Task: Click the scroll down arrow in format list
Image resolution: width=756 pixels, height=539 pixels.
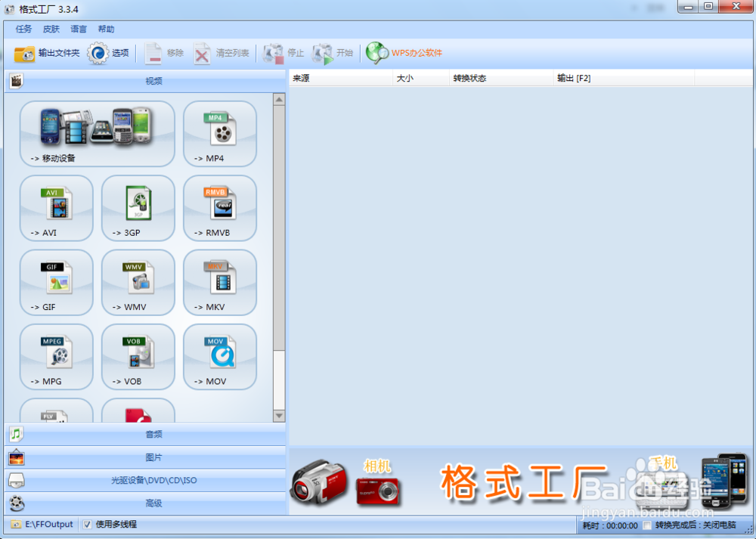Action: click(x=279, y=416)
